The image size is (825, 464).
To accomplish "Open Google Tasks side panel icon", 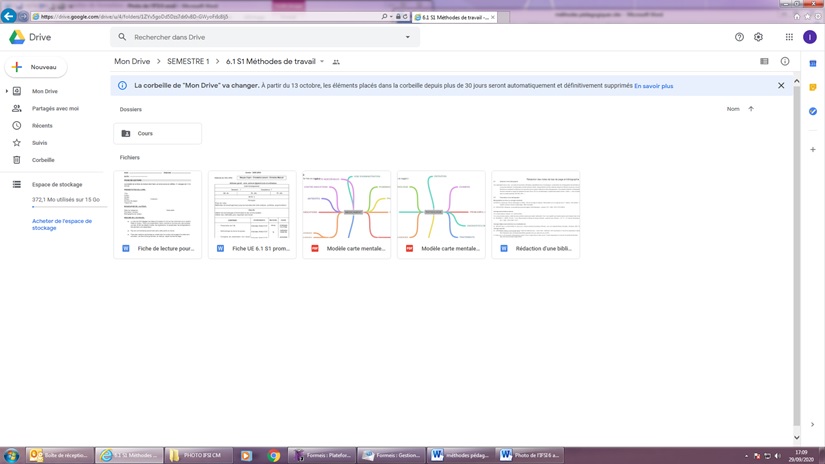I will click(812, 111).
